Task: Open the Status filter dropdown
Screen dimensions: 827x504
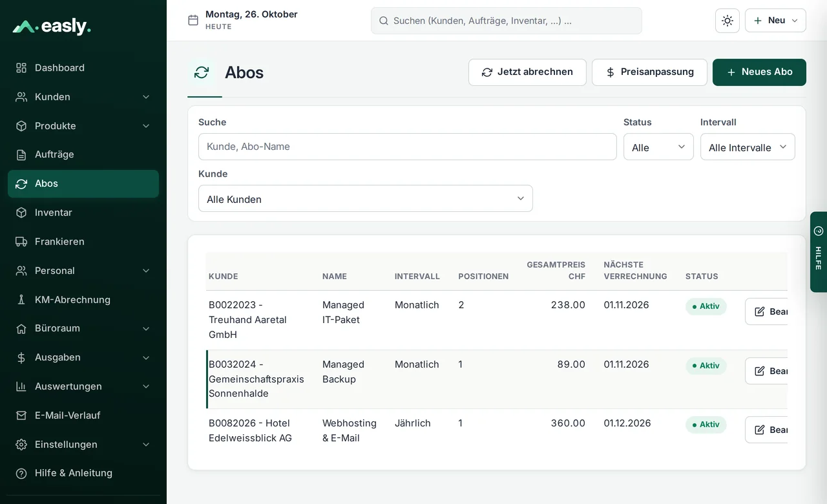Action: [x=658, y=147]
